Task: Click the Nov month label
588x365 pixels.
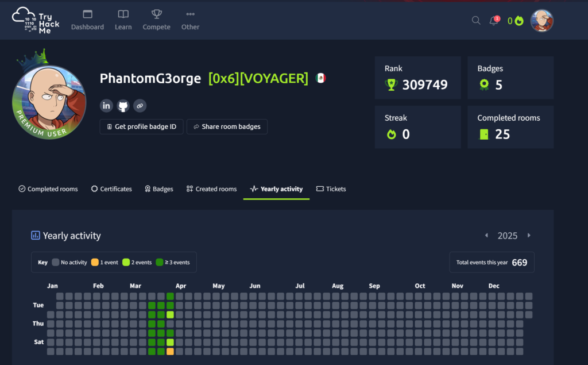Action: (x=458, y=286)
